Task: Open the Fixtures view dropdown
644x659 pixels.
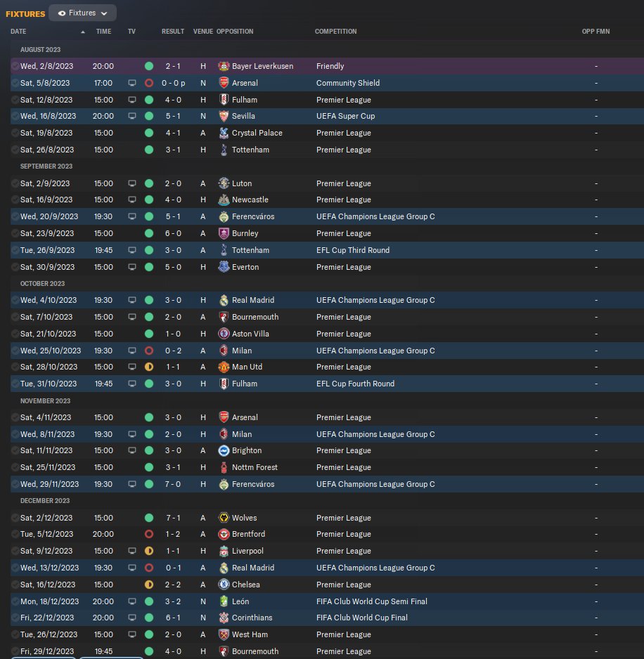Action: tap(82, 13)
